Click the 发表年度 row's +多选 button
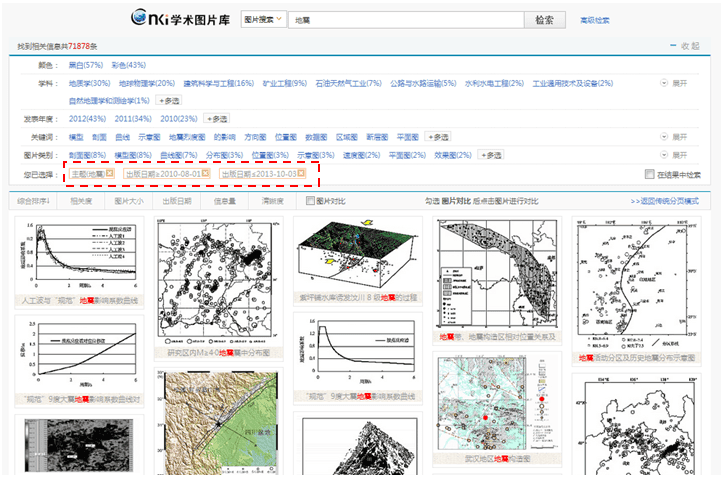Image resolution: width=727 pixels, height=482 pixels. tap(217, 119)
